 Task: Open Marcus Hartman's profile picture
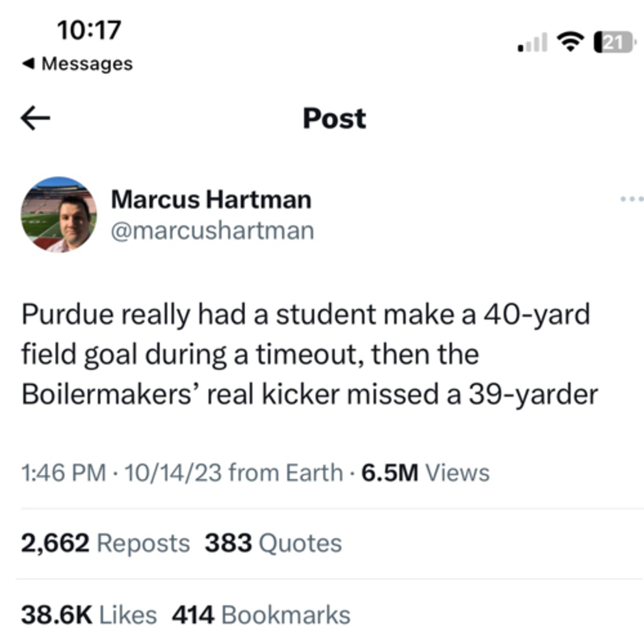tap(59, 214)
